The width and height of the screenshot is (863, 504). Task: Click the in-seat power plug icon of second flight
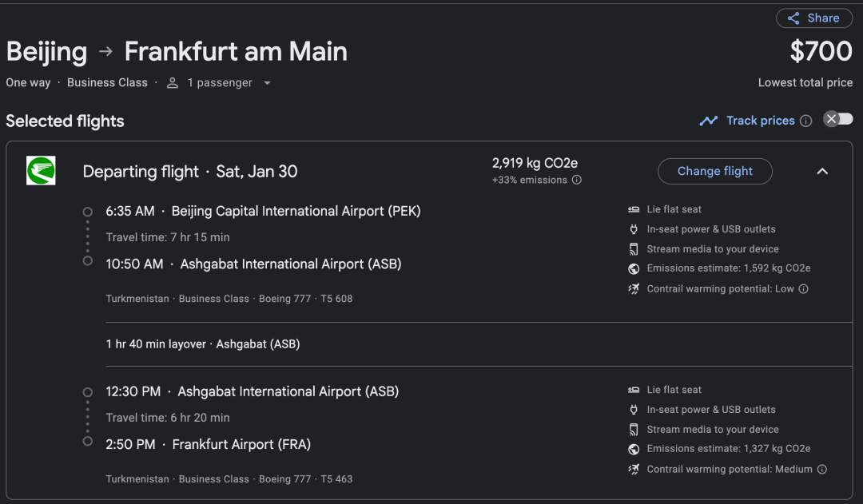[634, 410]
